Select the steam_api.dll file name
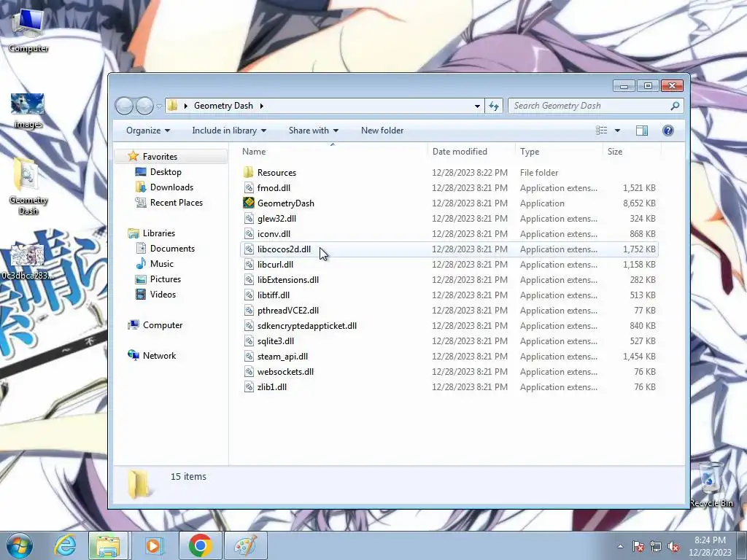 [x=282, y=356]
